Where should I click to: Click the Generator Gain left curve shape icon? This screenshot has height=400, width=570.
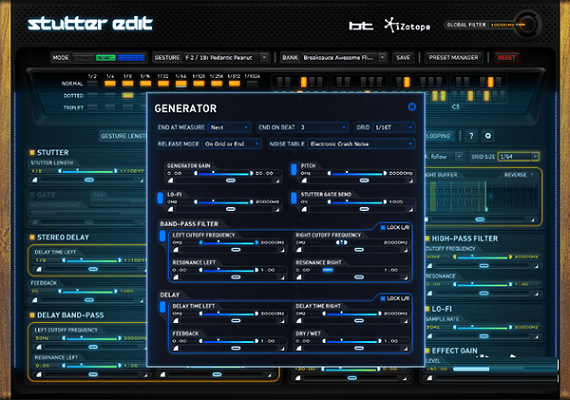(x=170, y=180)
